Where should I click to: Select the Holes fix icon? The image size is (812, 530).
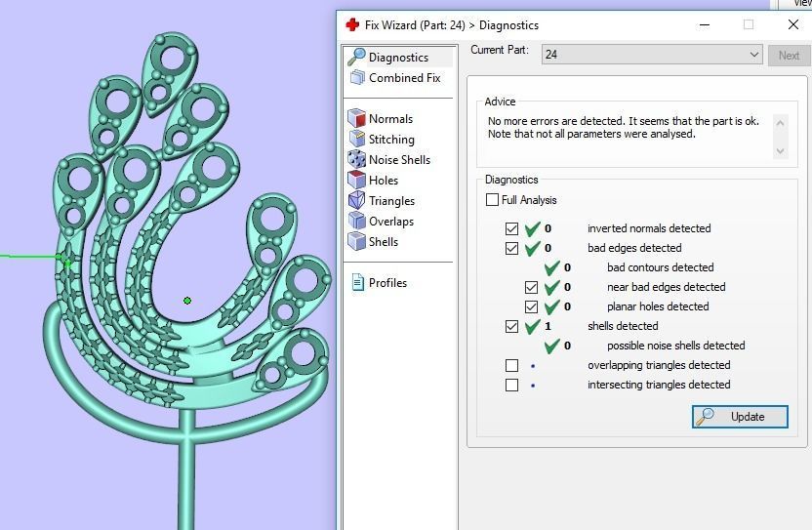(x=357, y=180)
